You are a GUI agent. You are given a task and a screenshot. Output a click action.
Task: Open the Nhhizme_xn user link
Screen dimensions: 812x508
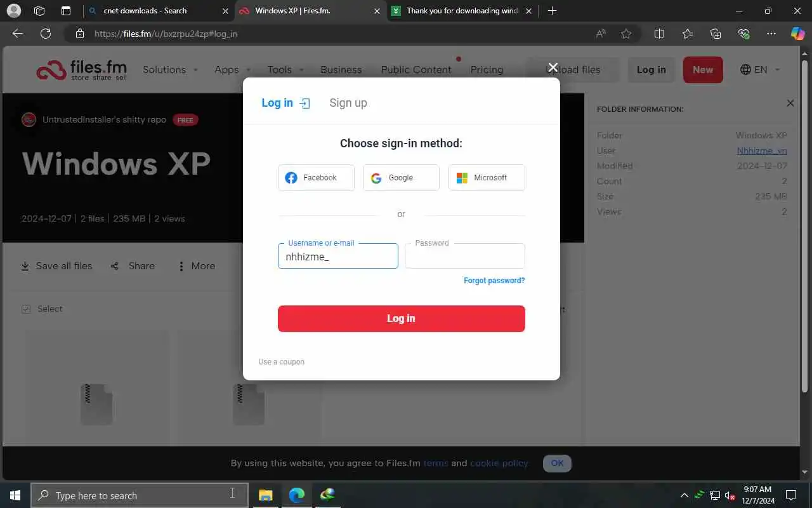pos(762,150)
